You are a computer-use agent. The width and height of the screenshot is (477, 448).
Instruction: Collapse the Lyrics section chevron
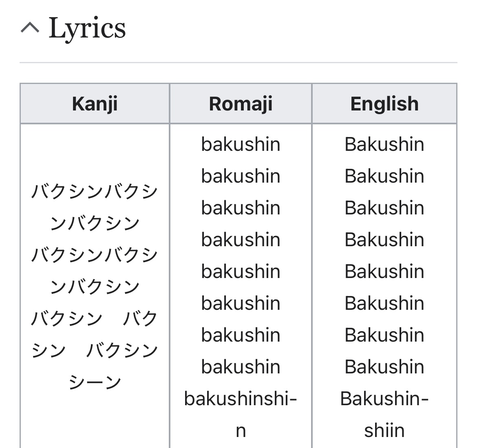tap(30, 28)
